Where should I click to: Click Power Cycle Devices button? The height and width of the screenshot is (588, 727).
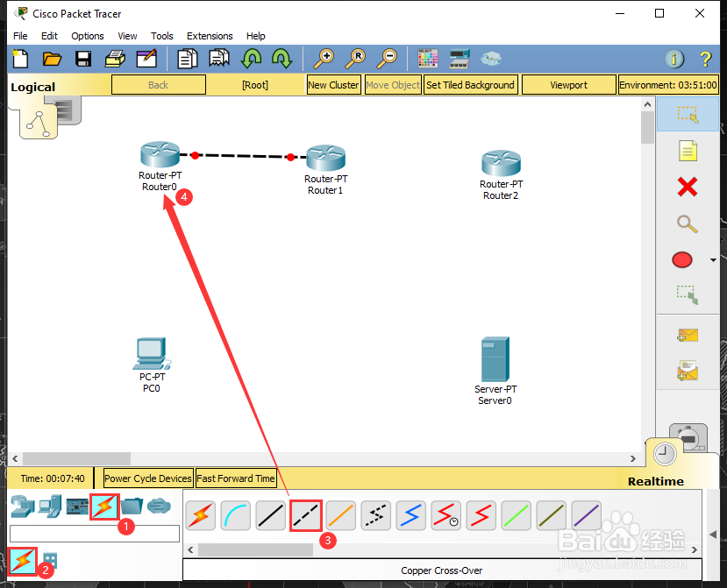tap(148, 478)
